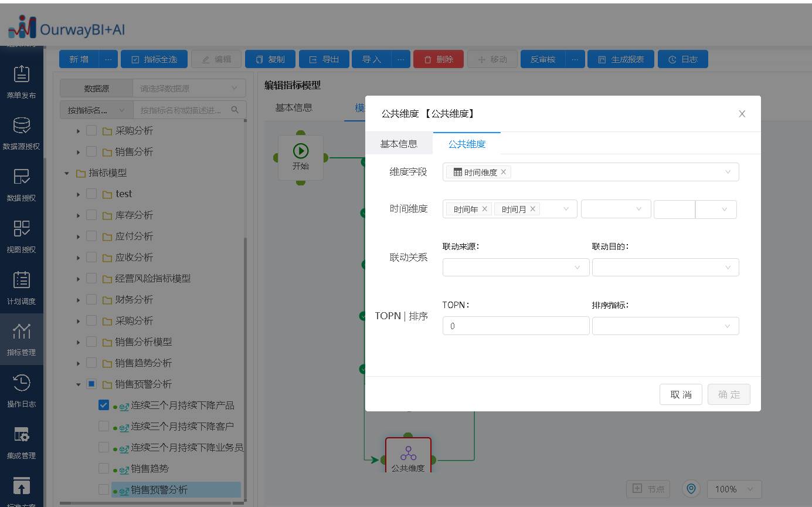The height and width of the screenshot is (507, 812).
Task: Open 基本信息 tab under 编辑指标模型
Action: pyautogui.click(x=294, y=108)
